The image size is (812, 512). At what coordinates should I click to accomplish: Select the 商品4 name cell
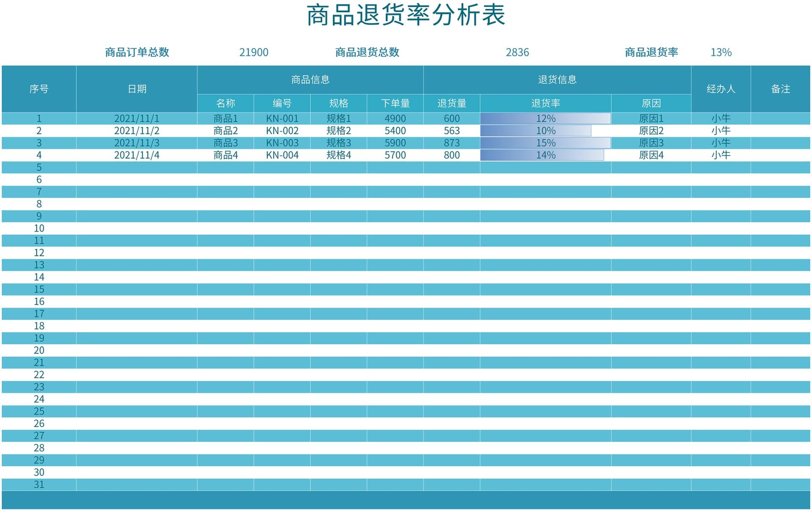coord(225,155)
